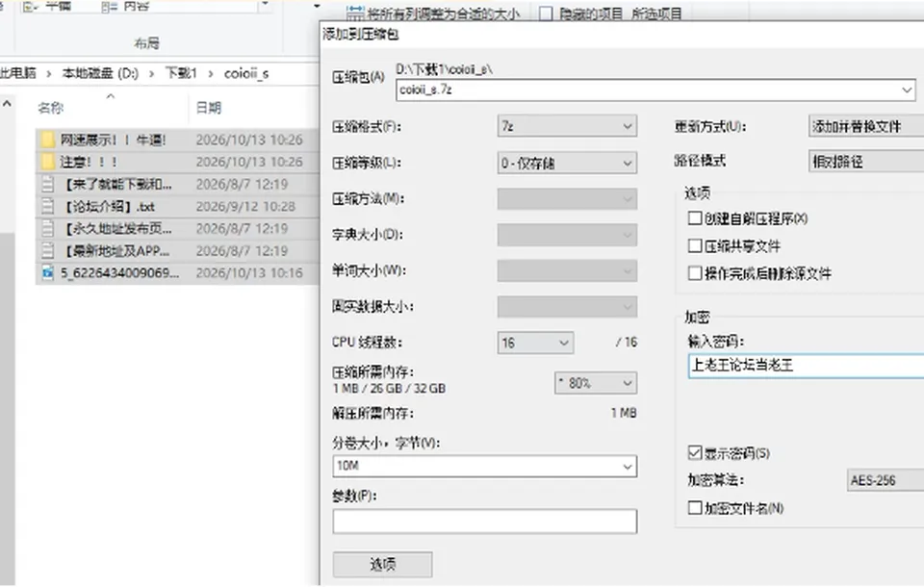This screenshot has height=587, width=924.
Task: Click the date 2026/9/12 10:28
Action: [x=245, y=206]
